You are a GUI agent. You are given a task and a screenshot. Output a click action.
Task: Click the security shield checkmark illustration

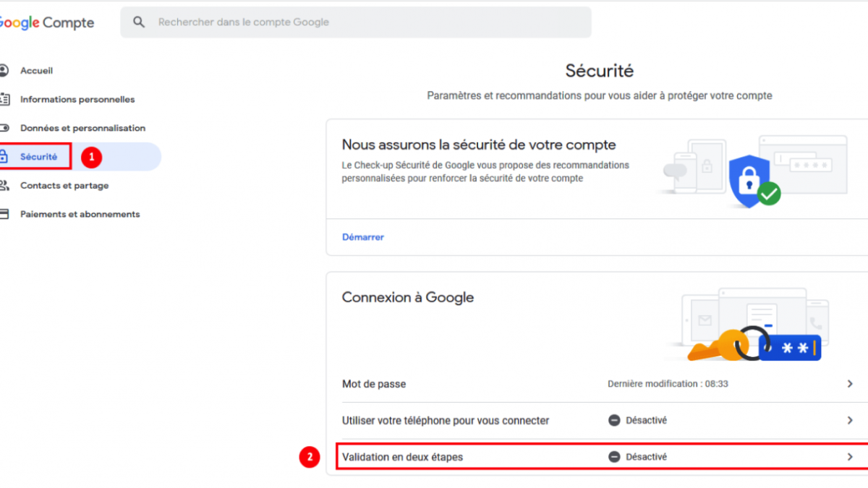click(752, 179)
